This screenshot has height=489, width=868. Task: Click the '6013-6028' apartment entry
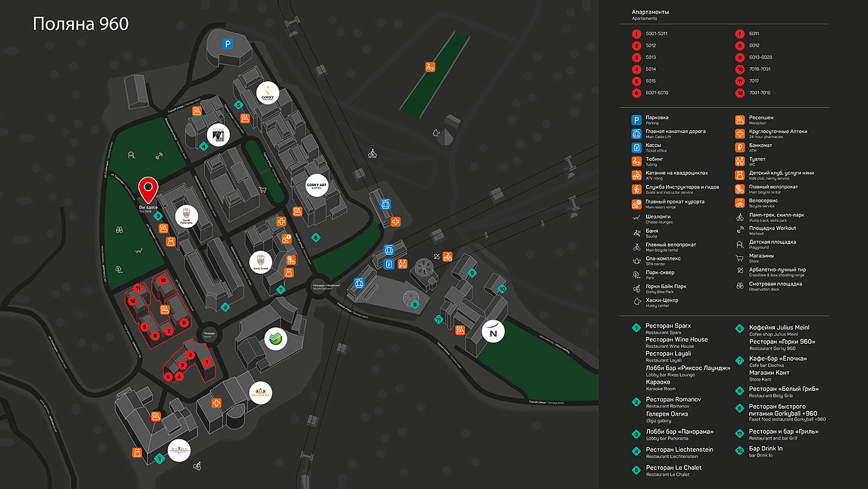coord(760,57)
